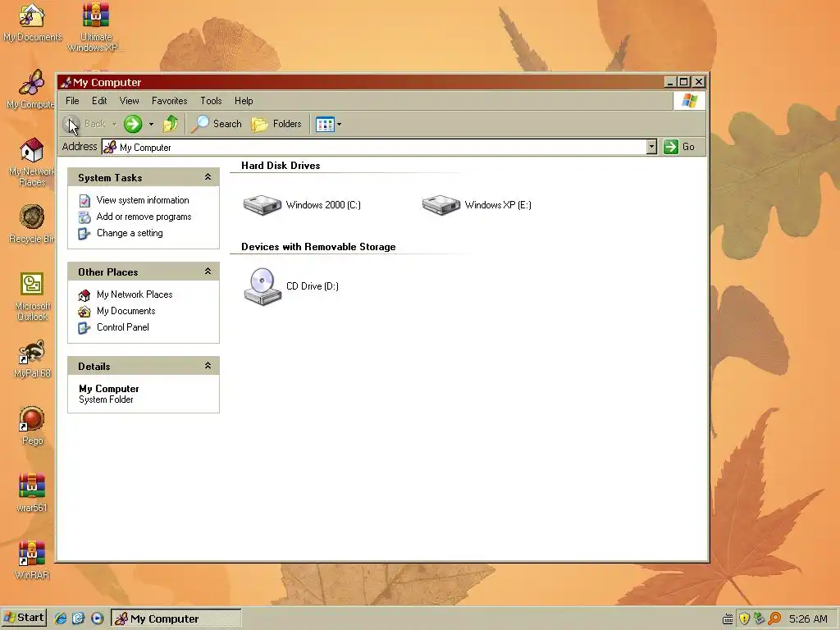Image resolution: width=840 pixels, height=630 pixels.
Task: Open Views dropdown arrow in toolbar
Action: point(339,125)
